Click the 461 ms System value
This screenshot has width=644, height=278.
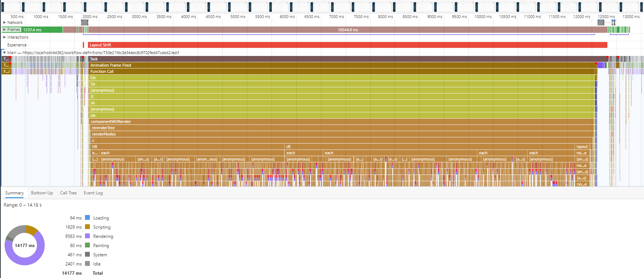pos(75,255)
